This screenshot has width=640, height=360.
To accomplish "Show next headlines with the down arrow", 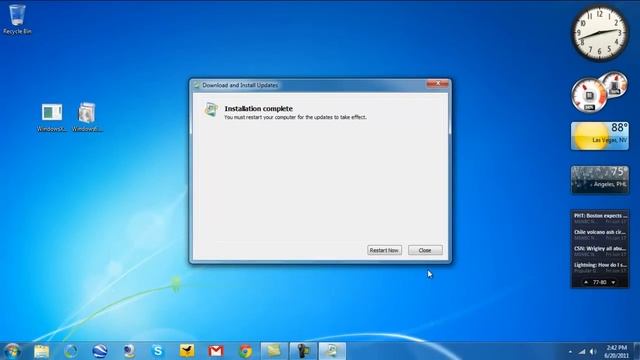I will [x=613, y=282].
